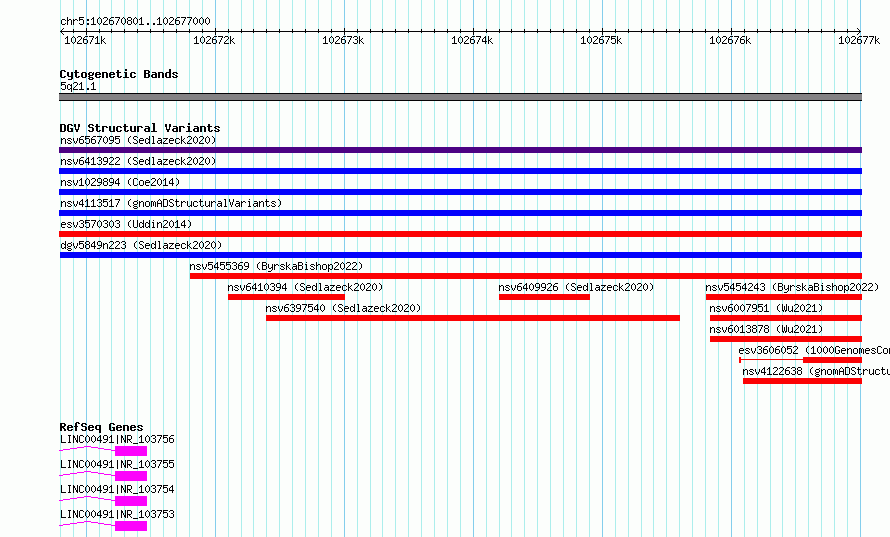
Task: Click the 102671k ruler position
Action: tap(85, 40)
